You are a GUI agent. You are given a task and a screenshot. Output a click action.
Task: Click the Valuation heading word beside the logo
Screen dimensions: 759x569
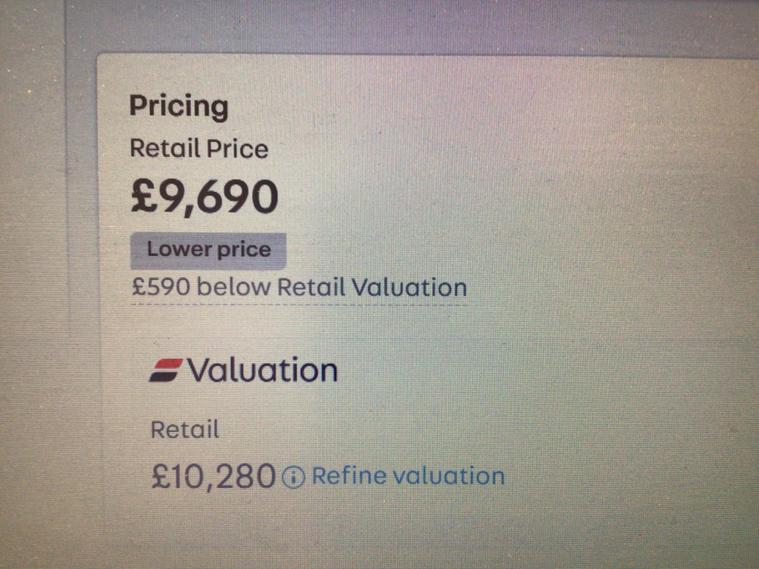tap(262, 370)
